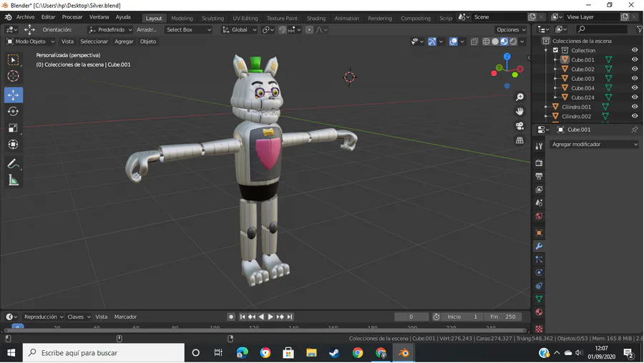Open the Object properties orange square icon
644x363 pixels.
[x=539, y=233]
